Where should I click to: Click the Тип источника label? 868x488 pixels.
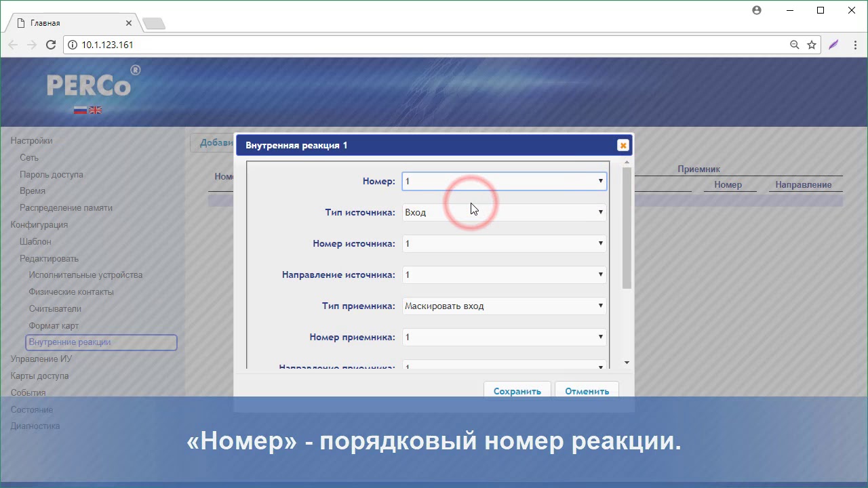click(359, 212)
